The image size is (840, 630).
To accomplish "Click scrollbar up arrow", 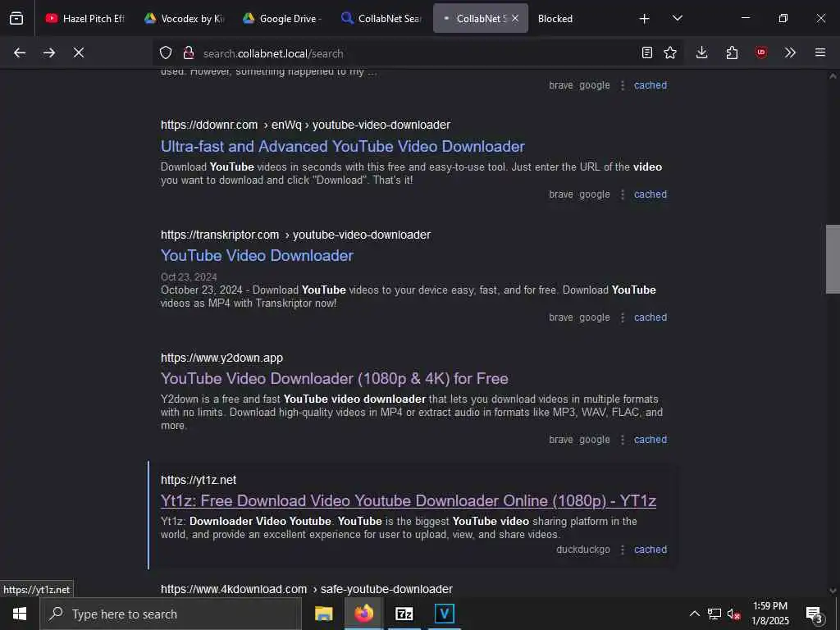I will [x=833, y=76].
